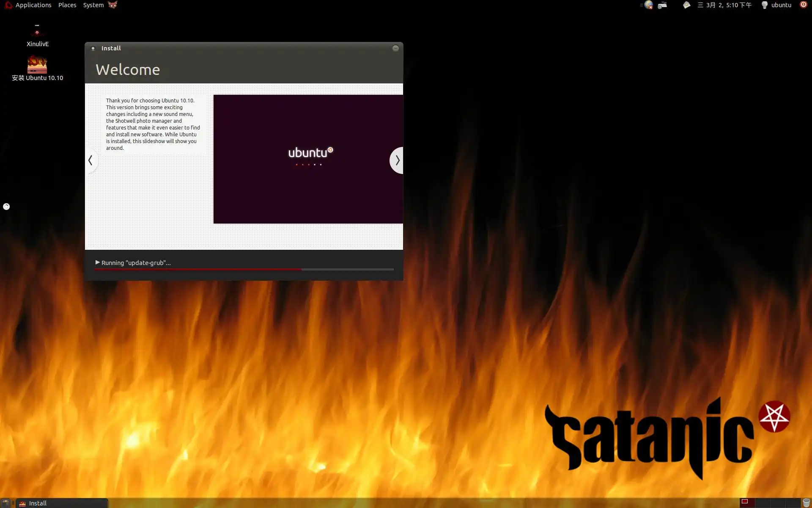Click the cat-face icon beside System menu
This screenshot has height=508, width=812.
tap(112, 5)
